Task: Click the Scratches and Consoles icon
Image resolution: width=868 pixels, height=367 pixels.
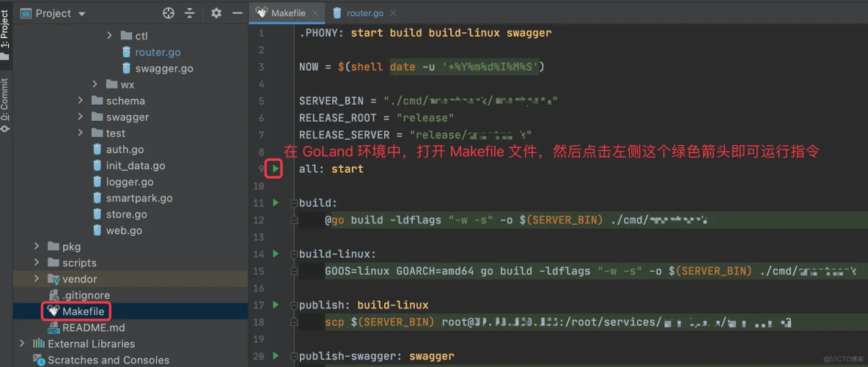Action: [x=39, y=360]
